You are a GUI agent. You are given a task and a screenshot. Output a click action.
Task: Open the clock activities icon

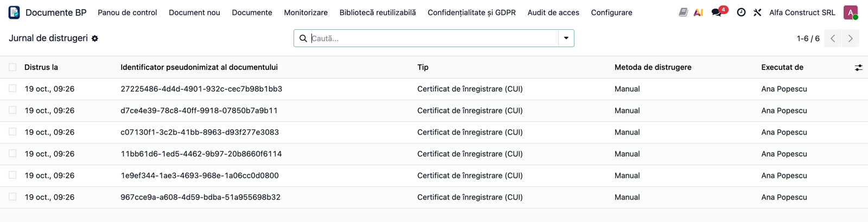(x=741, y=12)
